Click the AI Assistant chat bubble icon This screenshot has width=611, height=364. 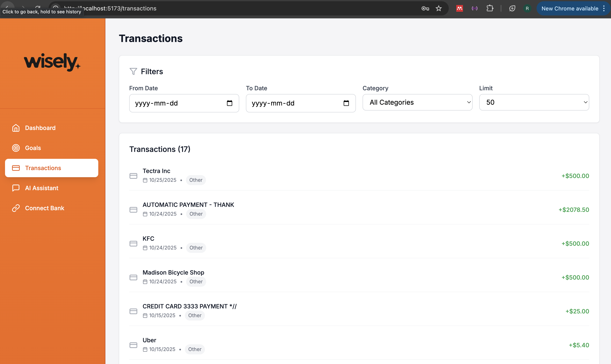[x=16, y=188]
